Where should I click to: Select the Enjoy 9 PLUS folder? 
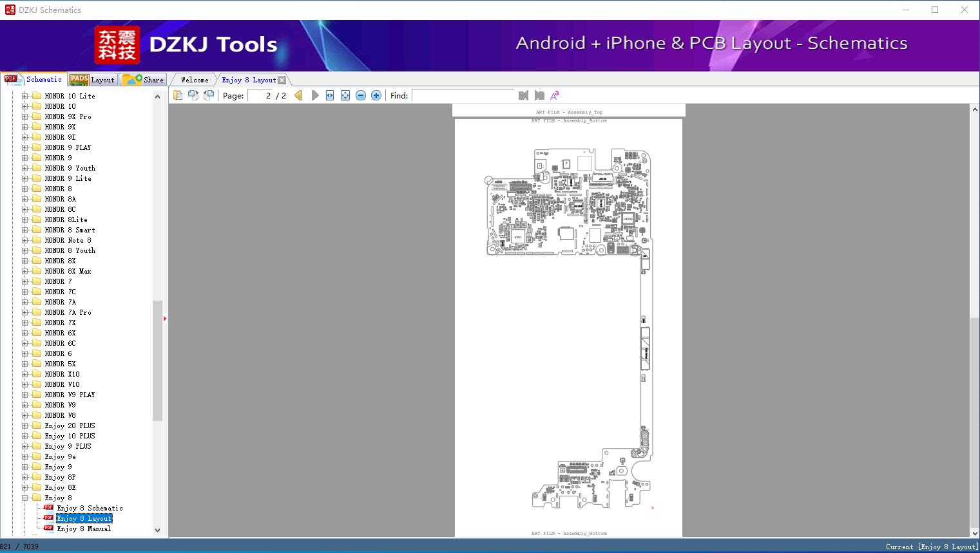click(68, 446)
